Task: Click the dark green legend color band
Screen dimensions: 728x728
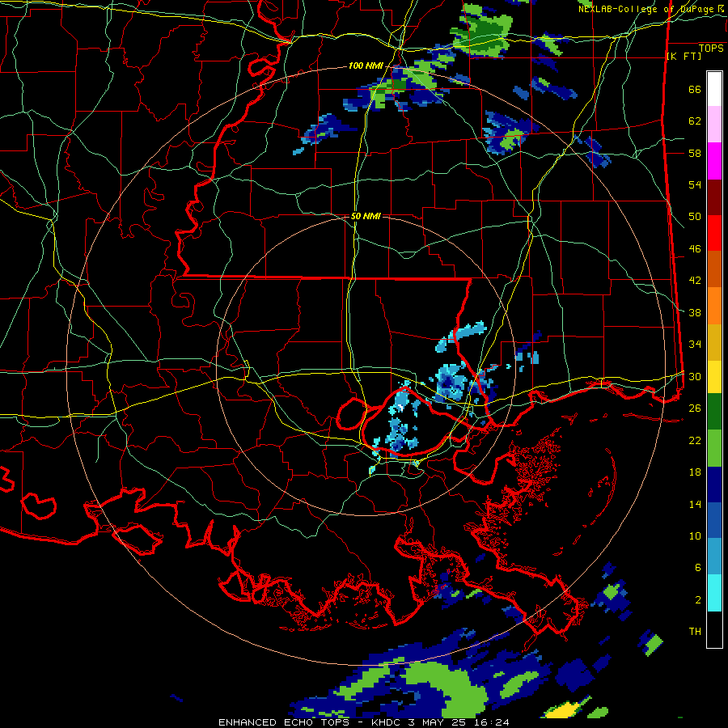Action: point(714,412)
